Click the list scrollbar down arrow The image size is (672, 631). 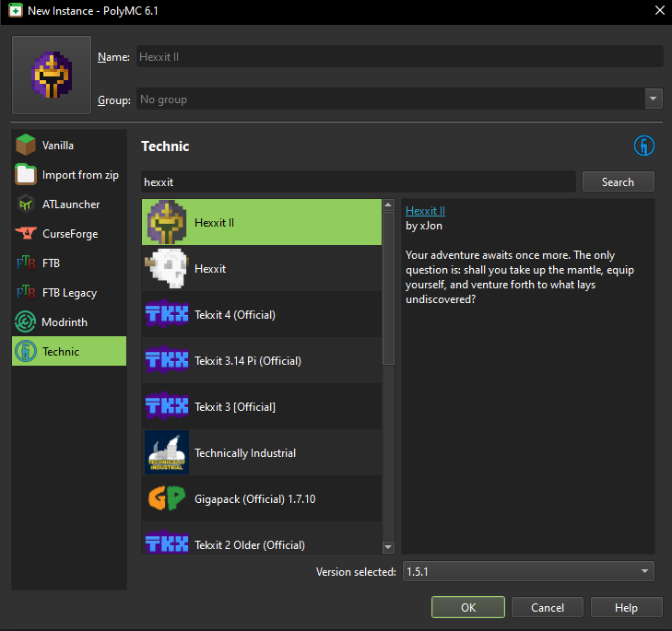[x=388, y=547]
